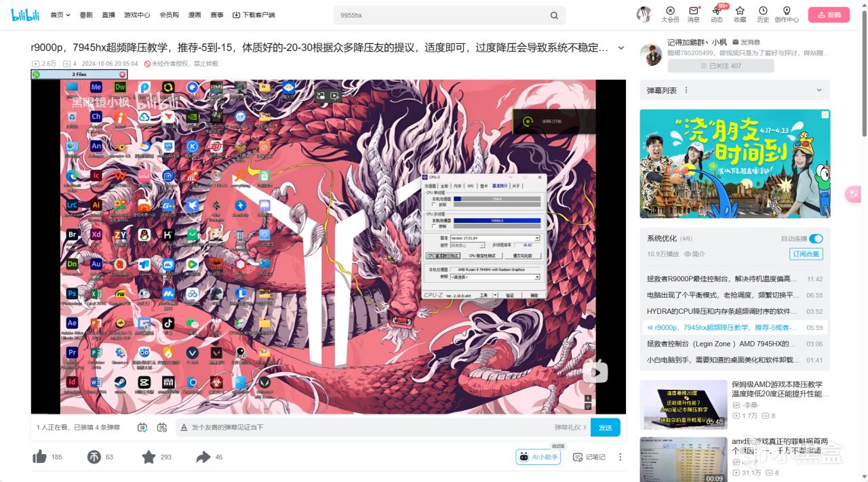
Task: Open the 番剧 navigation item
Action: click(86, 15)
